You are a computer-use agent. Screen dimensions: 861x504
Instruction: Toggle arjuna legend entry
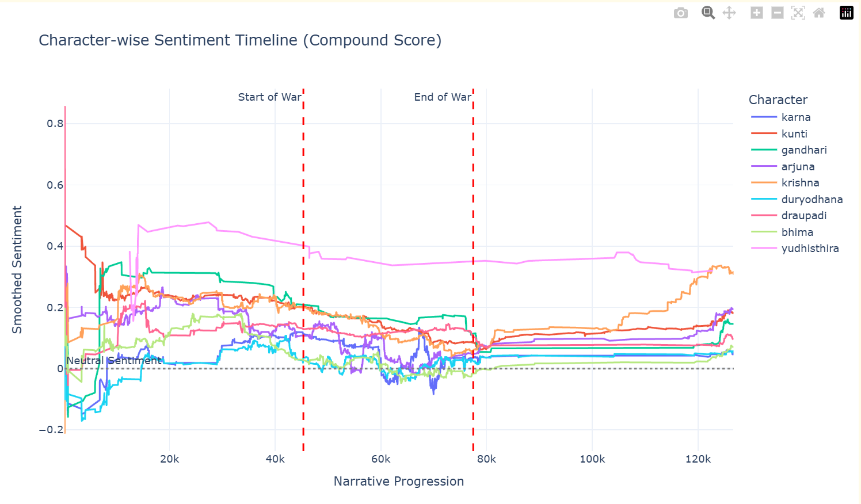tap(798, 167)
